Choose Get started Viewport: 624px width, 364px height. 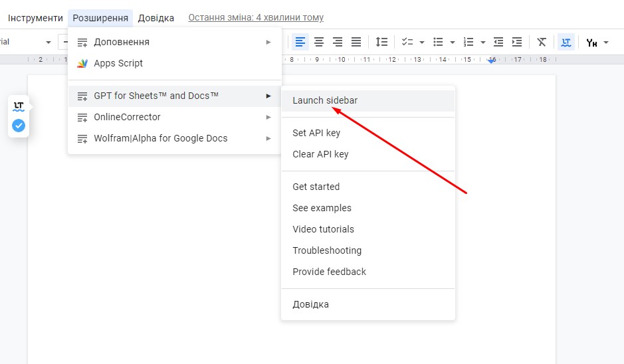point(368,187)
